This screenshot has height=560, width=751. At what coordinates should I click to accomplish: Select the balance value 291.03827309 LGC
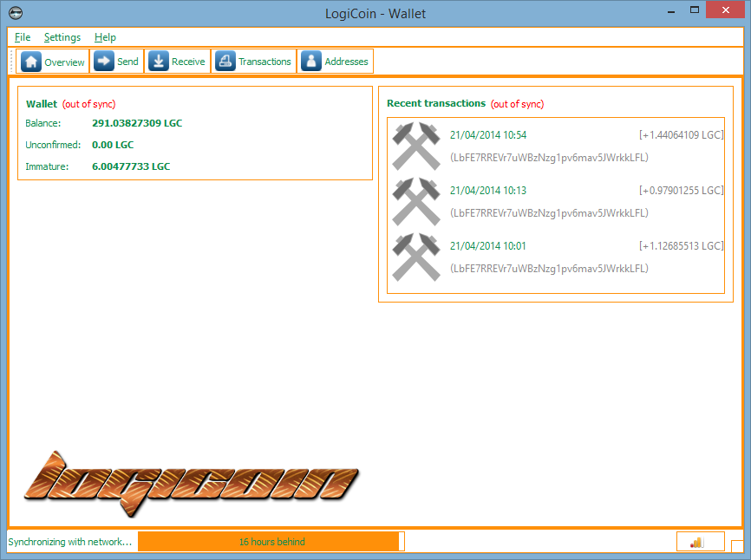coord(137,123)
